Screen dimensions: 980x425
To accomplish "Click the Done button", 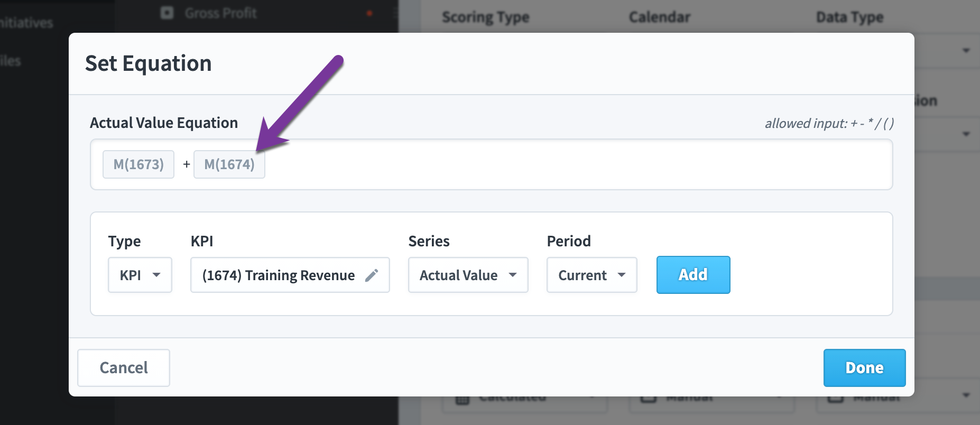I will pyautogui.click(x=865, y=368).
